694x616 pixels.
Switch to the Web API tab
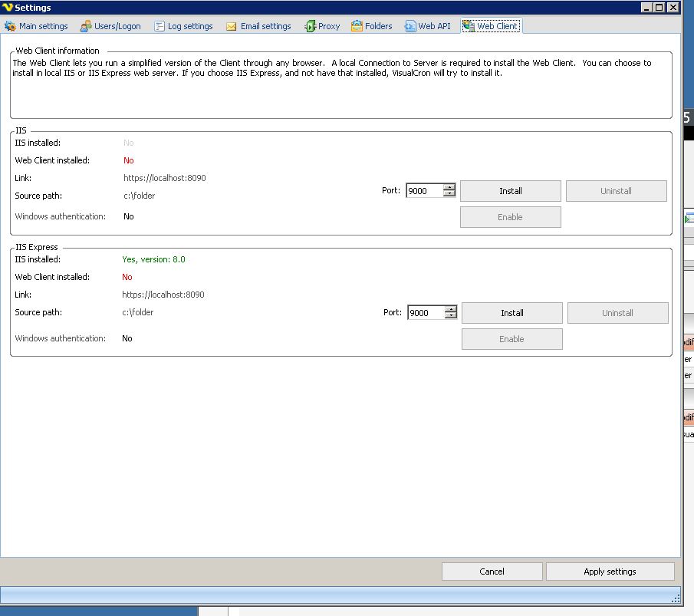[x=428, y=26]
